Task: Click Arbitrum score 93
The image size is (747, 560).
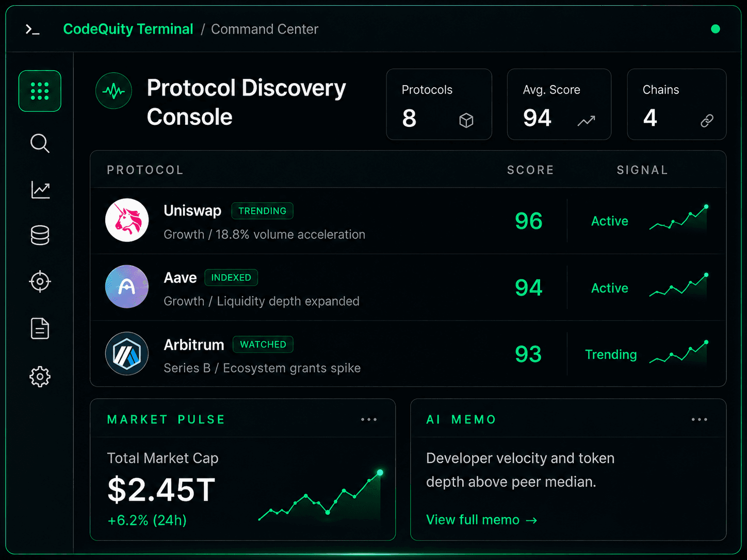Action: tap(528, 354)
